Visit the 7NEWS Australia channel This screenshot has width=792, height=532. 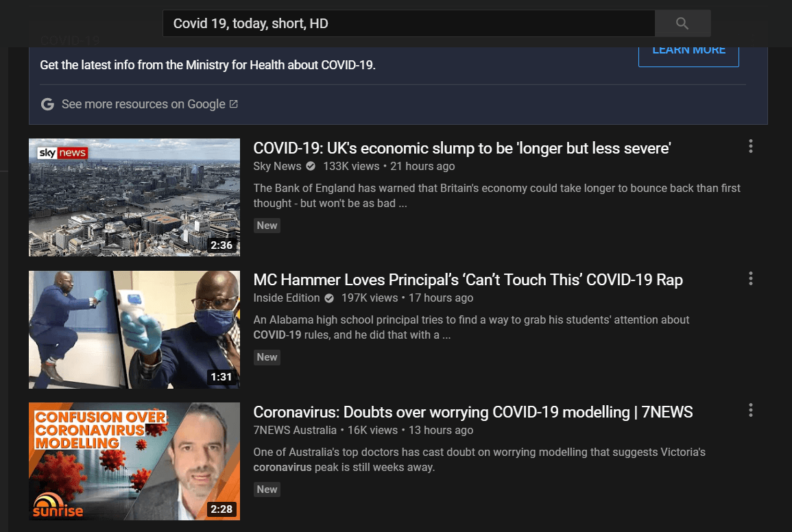295,430
